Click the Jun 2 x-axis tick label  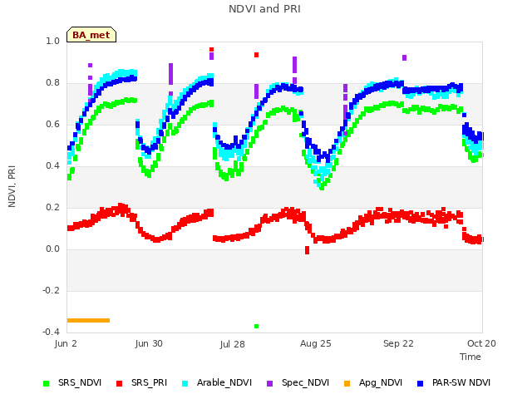[66, 343]
